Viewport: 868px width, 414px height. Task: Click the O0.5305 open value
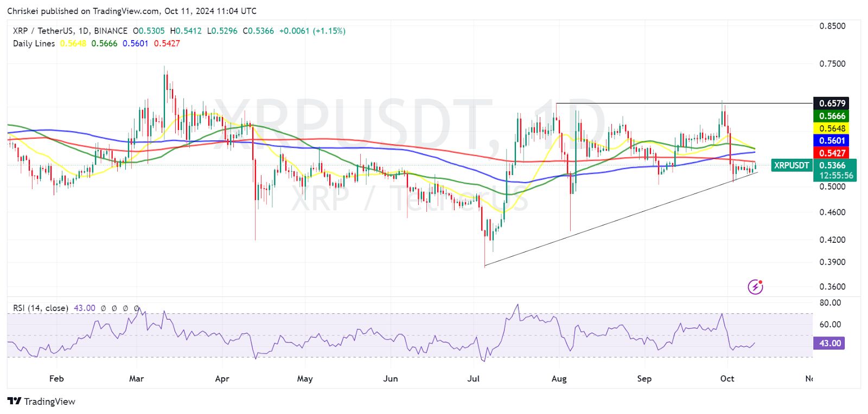(149, 31)
